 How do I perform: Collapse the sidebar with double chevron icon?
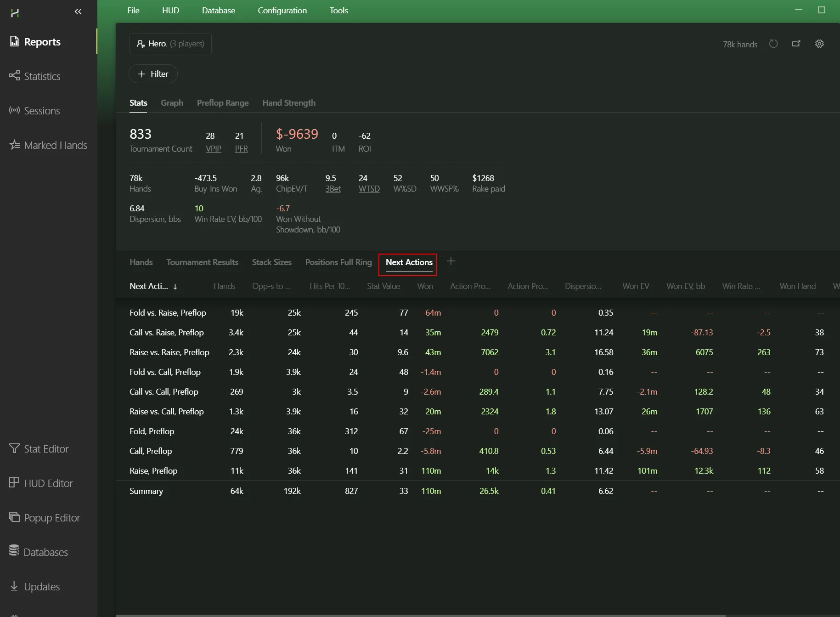click(x=78, y=11)
